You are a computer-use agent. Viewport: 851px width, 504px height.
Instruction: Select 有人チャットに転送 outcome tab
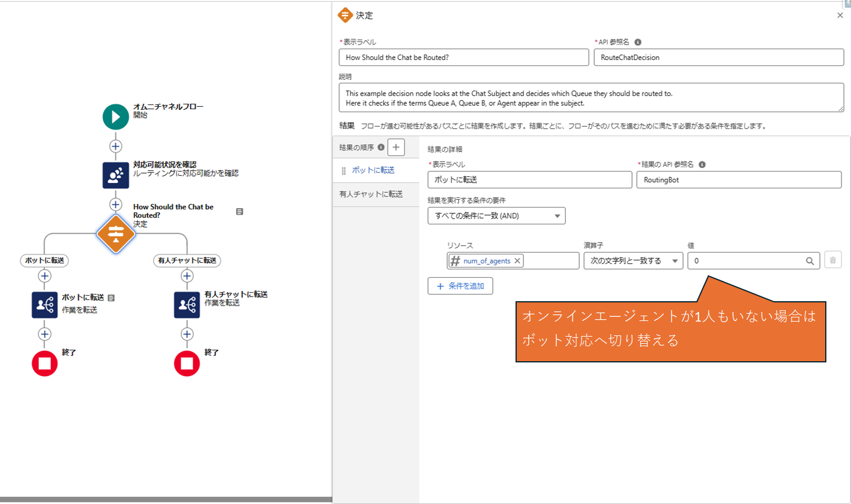tap(376, 194)
